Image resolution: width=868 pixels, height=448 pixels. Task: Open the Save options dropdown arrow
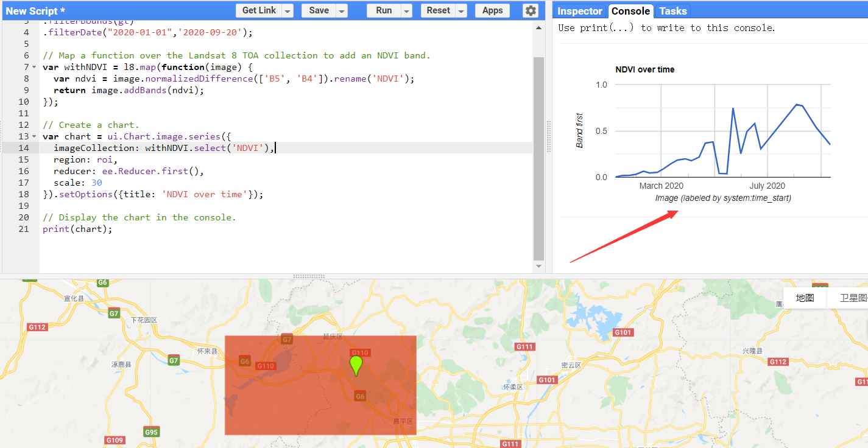pos(341,10)
